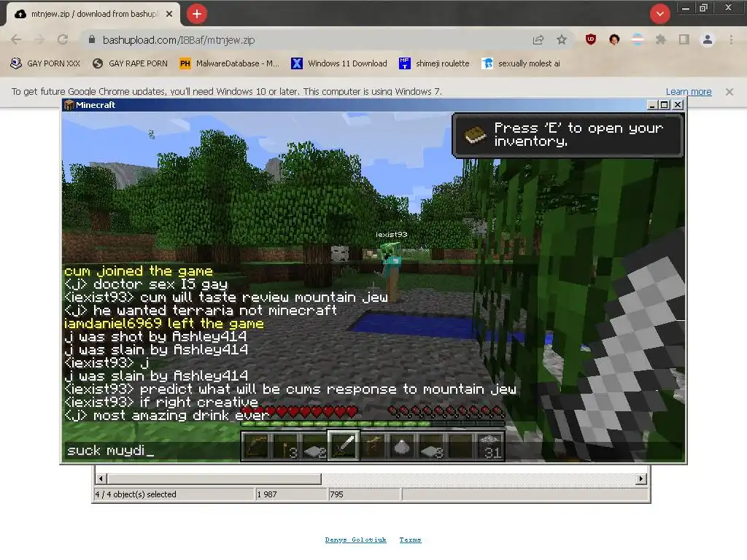Viewport: 747px width, 560px height.
Task: Click the red hearts health bar
Action: click(300, 411)
